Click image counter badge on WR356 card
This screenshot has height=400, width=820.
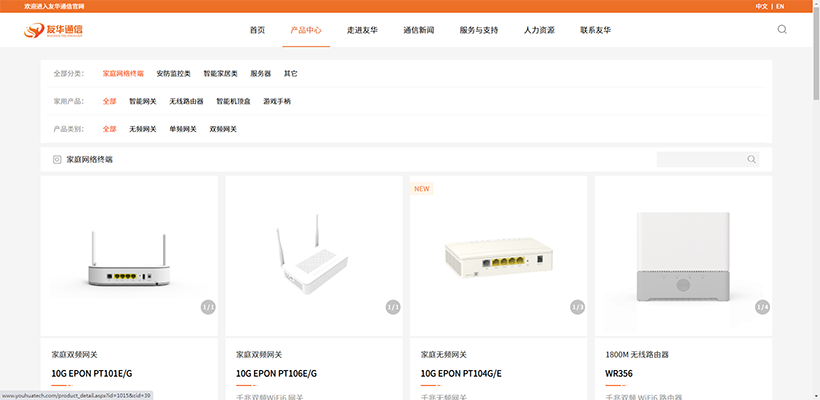(762, 307)
